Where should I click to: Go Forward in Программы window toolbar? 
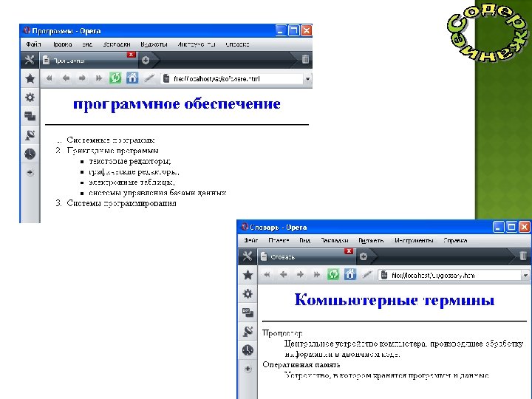tap(82, 78)
